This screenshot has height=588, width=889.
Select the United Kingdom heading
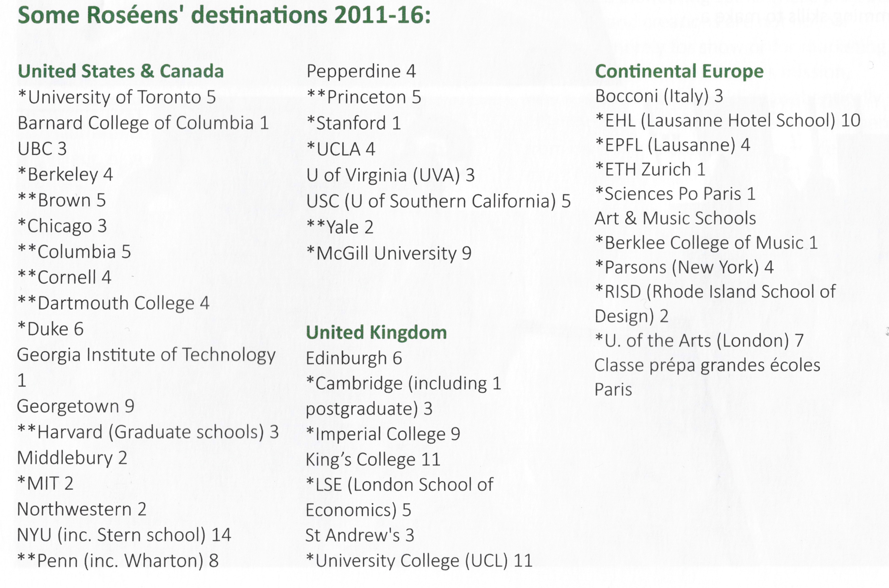pyautogui.click(x=377, y=333)
